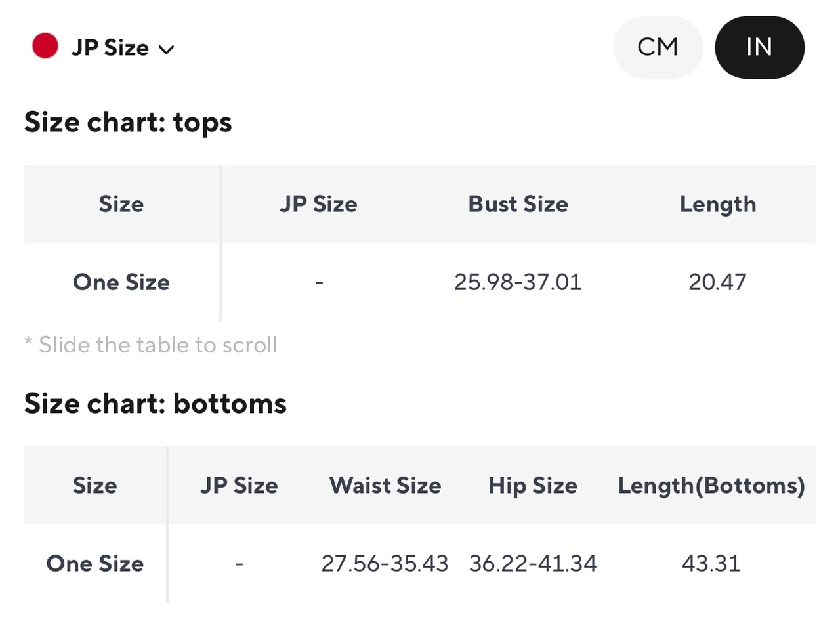Click the Hip Size column header
This screenshot has width=840, height=617.
click(x=533, y=486)
